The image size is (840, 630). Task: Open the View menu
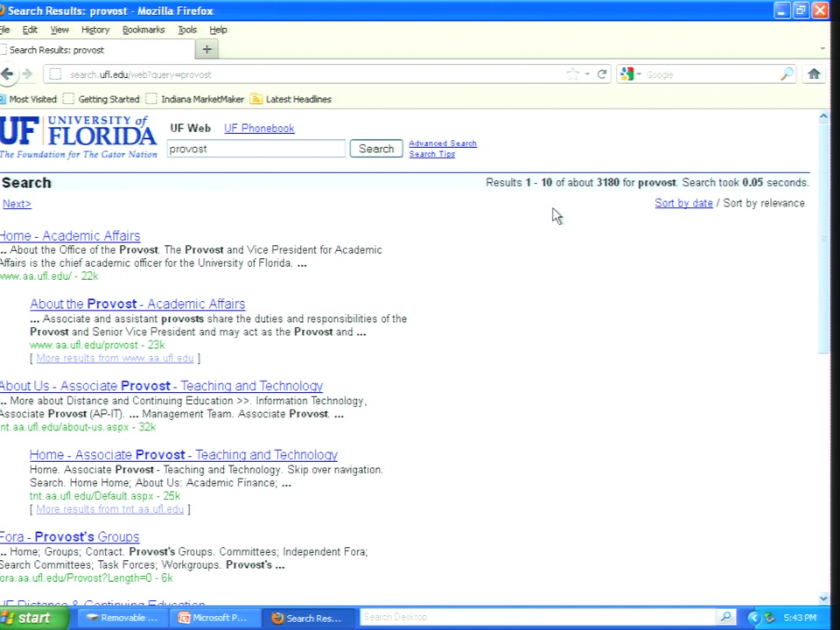pos(59,30)
